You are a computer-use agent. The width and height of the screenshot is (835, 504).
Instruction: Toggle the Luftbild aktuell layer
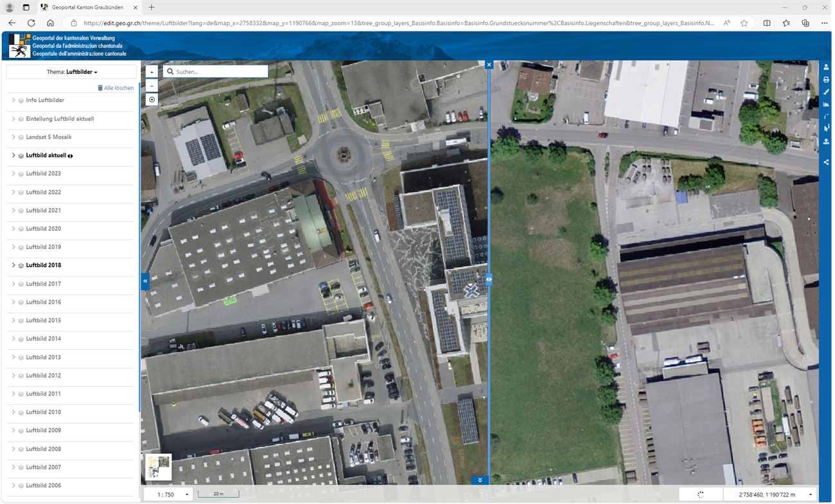click(21, 155)
